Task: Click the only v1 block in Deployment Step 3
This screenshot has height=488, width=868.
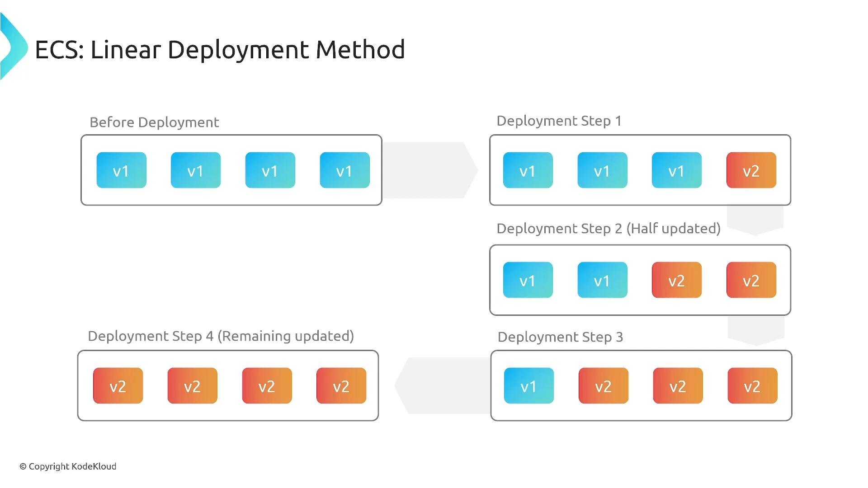Action: coord(529,386)
